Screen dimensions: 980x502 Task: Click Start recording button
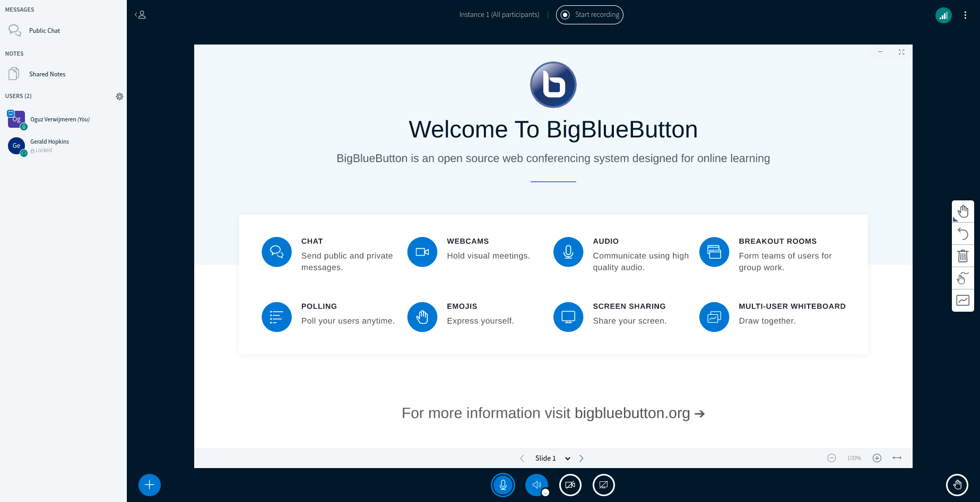tap(589, 15)
